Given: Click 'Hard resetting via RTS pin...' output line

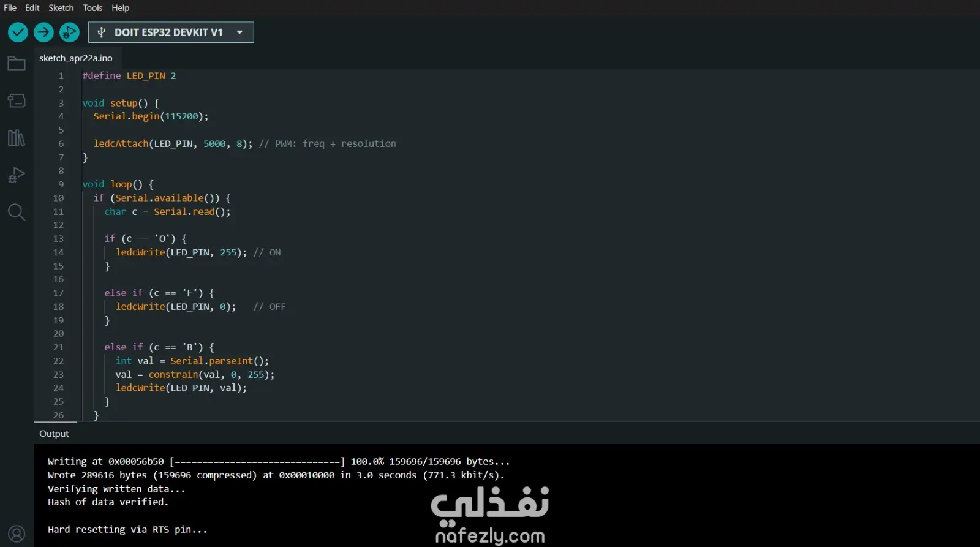Looking at the screenshot, I should 127,530.
